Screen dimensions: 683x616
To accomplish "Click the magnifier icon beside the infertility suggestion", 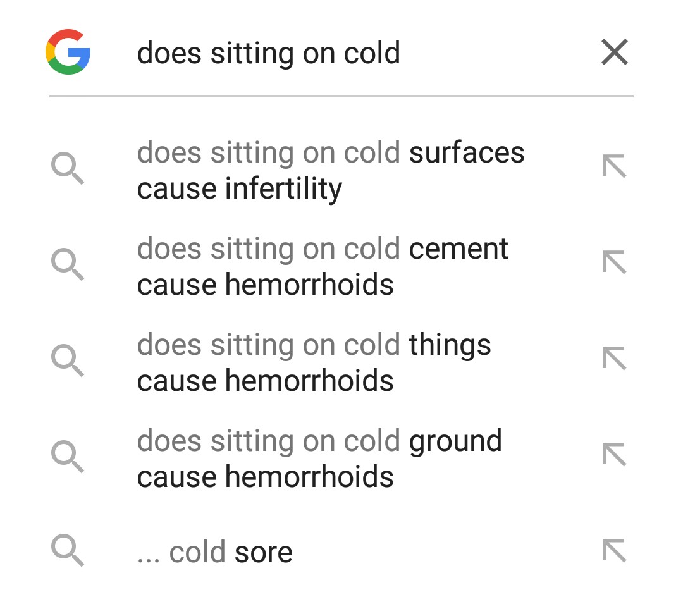I will pyautogui.click(x=67, y=169).
